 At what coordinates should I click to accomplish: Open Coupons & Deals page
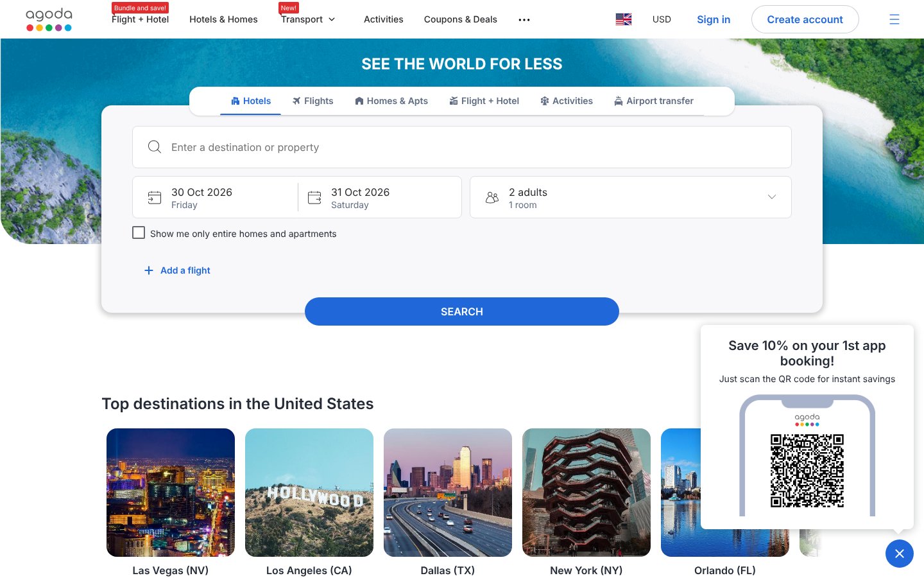(x=461, y=19)
